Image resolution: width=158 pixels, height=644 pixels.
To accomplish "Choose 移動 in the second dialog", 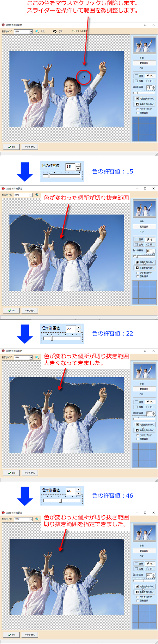I will 142,221.
